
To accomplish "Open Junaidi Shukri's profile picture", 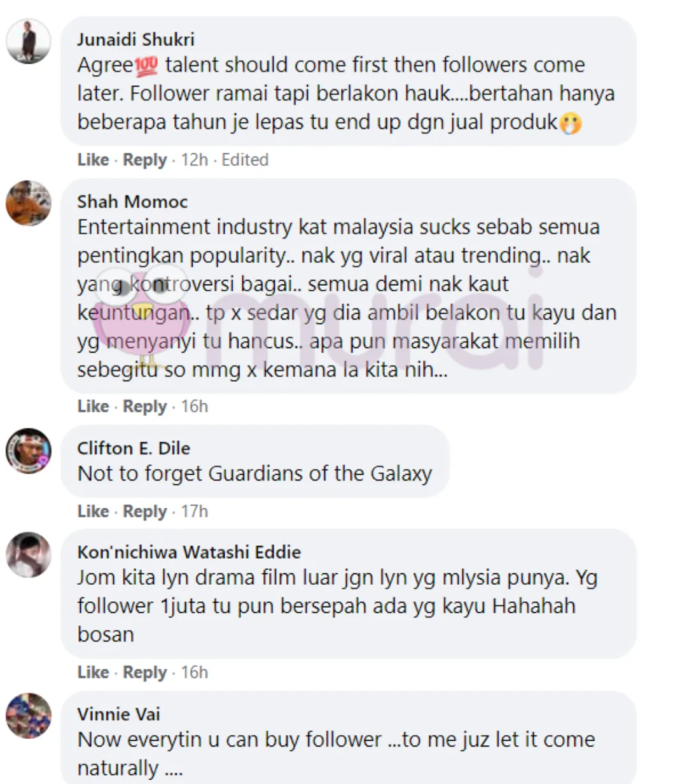I will pyautogui.click(x=29, y=41).
